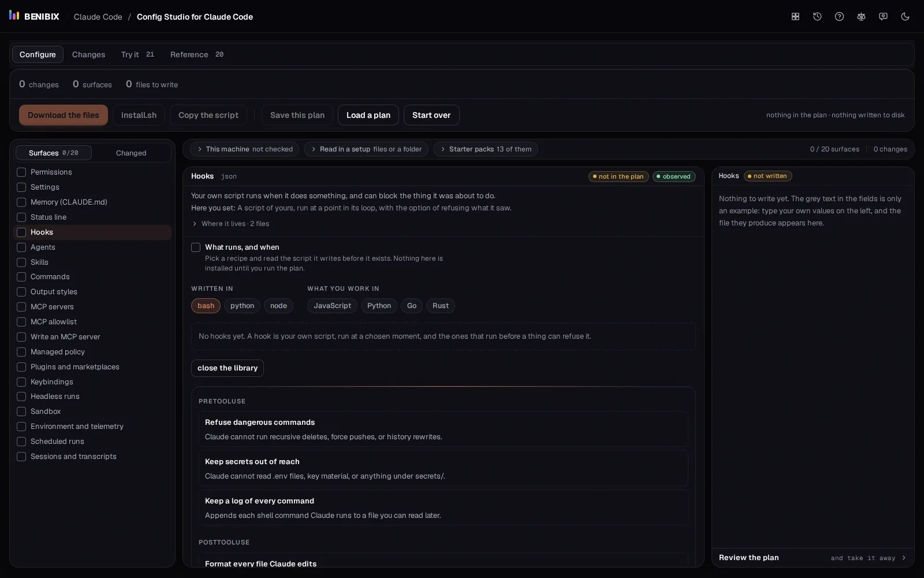Select the python written-in chip
The width and height of the screenshot is (924, 578).
click(x=242, y=306)
